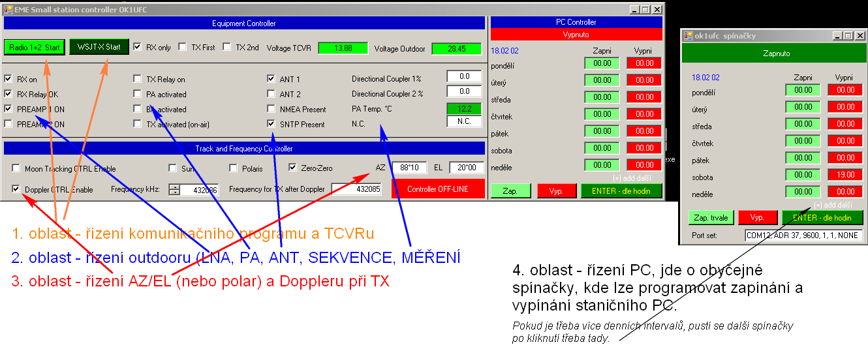
Task: Toggle NMEA Present checkbox
Action: click(271, 109)
